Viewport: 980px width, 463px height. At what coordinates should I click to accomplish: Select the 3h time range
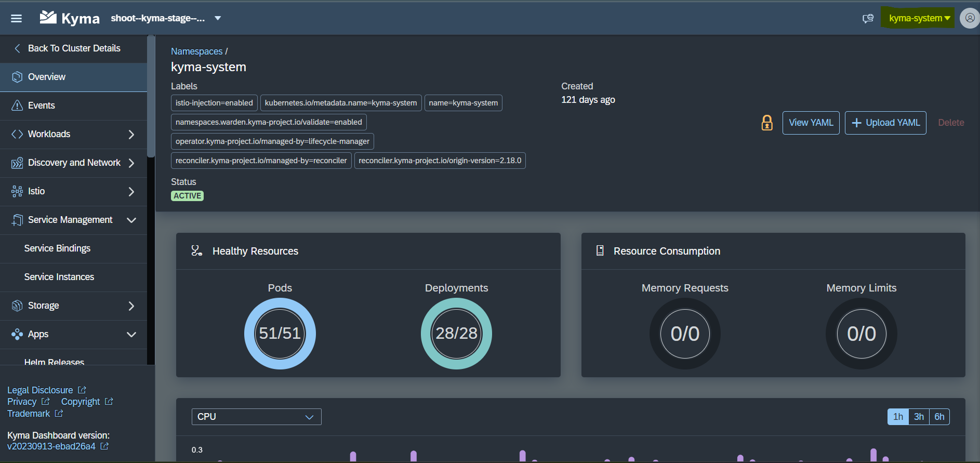(x=919, y=417)
